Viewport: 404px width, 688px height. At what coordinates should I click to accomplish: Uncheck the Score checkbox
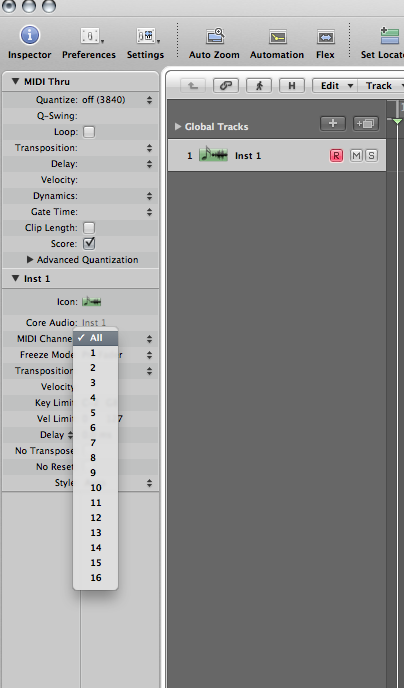89,244
